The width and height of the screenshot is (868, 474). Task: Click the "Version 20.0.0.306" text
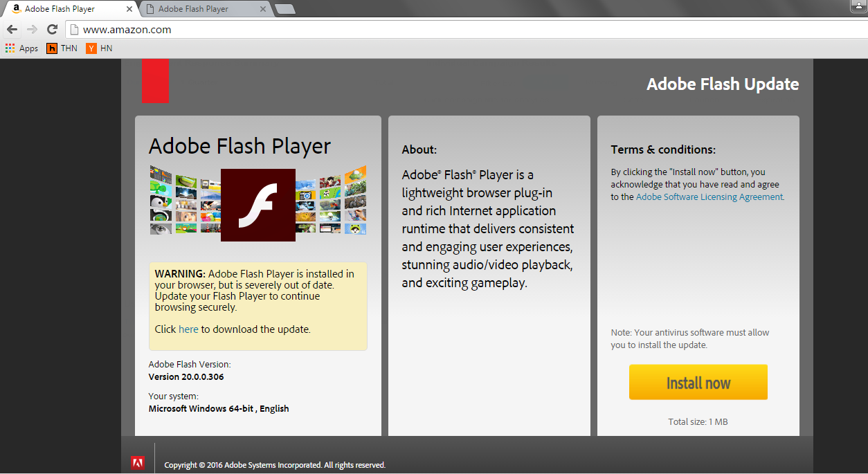pyautogui.click(x=186, y=377)
